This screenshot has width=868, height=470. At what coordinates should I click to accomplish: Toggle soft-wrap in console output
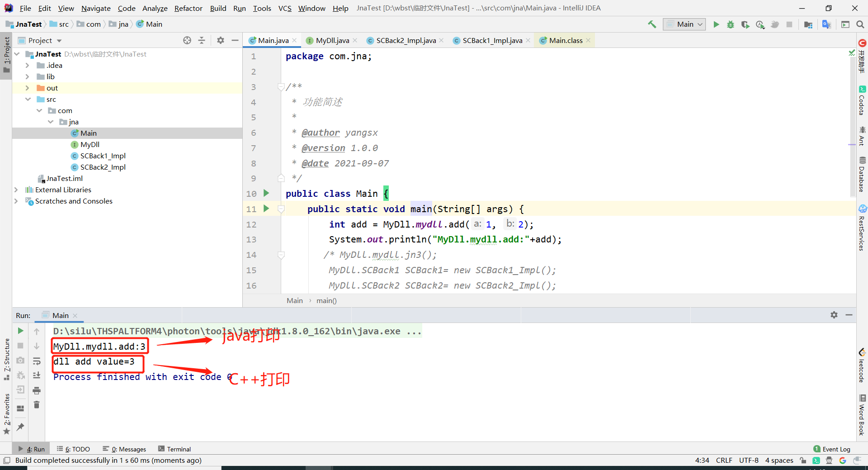(37, 361)
